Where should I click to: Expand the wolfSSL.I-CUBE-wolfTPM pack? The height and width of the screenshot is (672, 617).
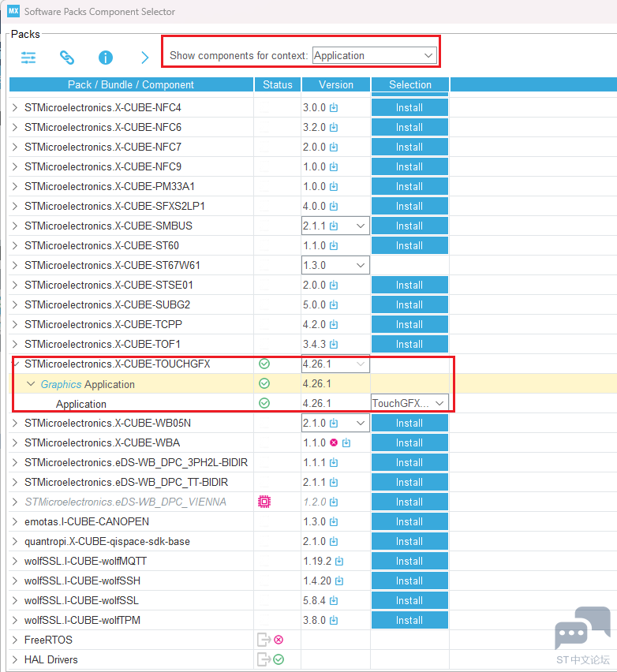15,620
